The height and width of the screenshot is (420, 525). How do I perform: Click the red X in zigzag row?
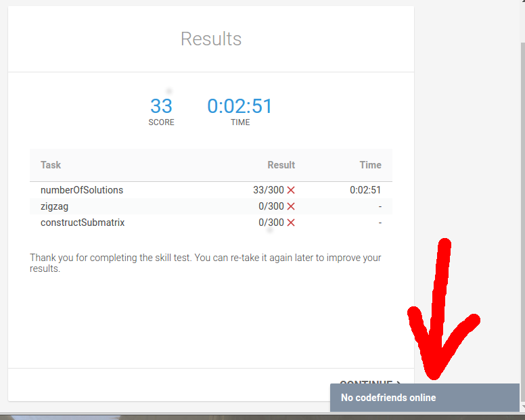point(291,206)
